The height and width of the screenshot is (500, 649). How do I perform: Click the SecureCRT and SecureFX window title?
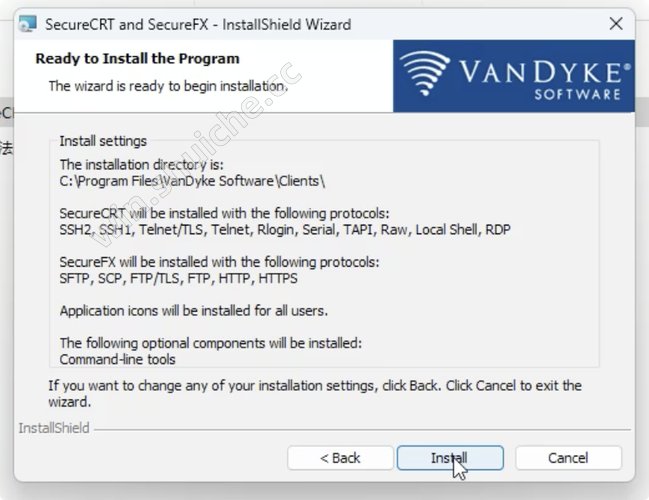coord(198,24)
